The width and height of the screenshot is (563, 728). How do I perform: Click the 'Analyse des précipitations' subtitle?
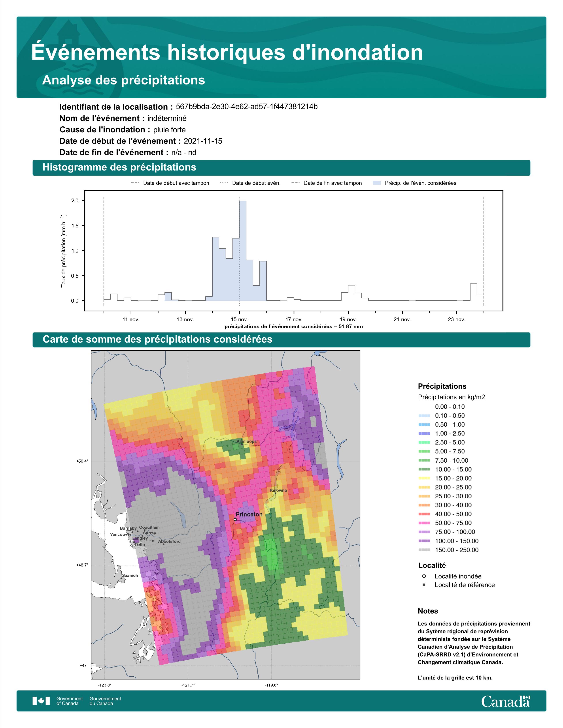[123, 80]
